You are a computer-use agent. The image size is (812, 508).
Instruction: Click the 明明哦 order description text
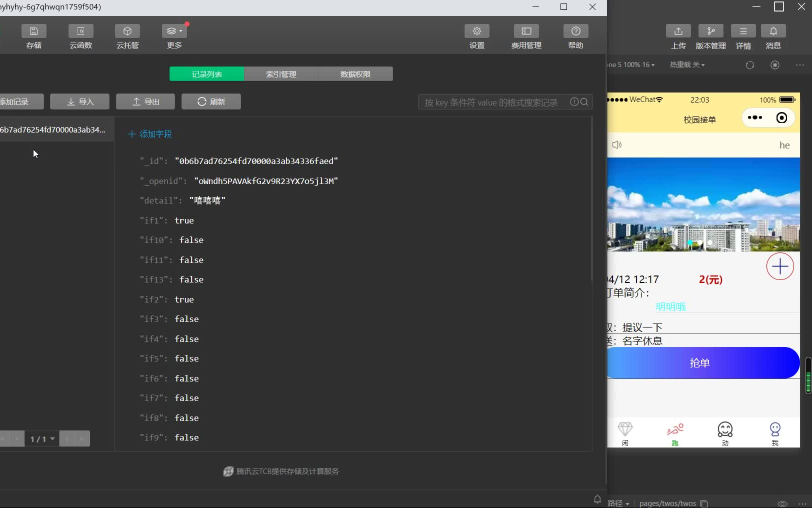tap(671, 306)
